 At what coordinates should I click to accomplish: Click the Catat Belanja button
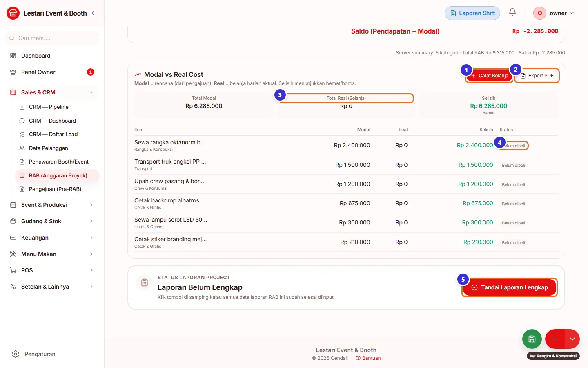[490, 76]
